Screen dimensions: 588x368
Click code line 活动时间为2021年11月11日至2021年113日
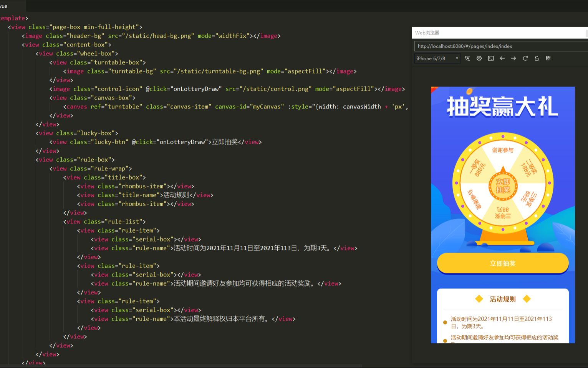point(224,248)
